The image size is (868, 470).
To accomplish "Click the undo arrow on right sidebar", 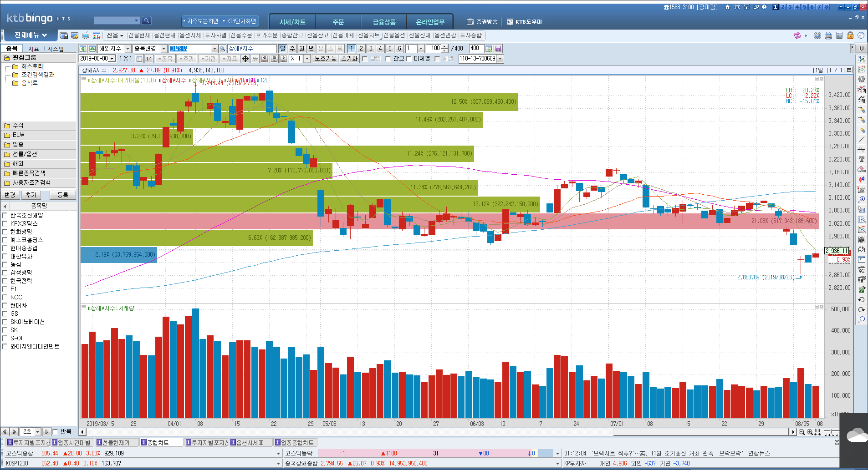I will pos(862,300).
